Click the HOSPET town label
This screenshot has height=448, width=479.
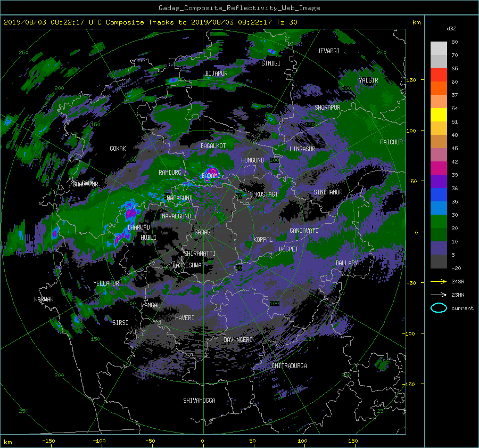(288, 249)
